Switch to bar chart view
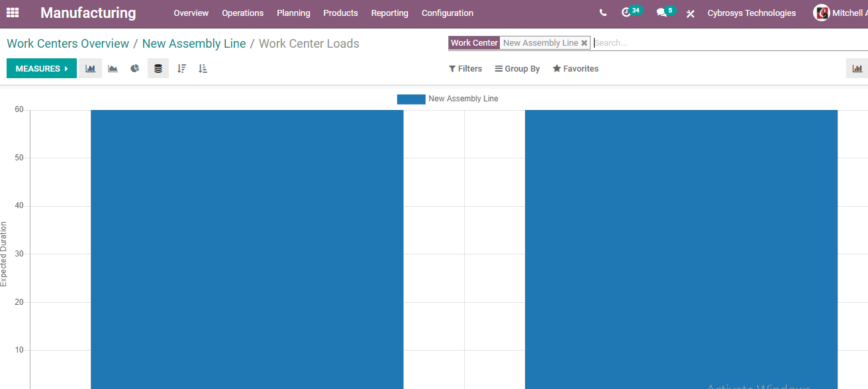868x389 pixels. (91, 68)
